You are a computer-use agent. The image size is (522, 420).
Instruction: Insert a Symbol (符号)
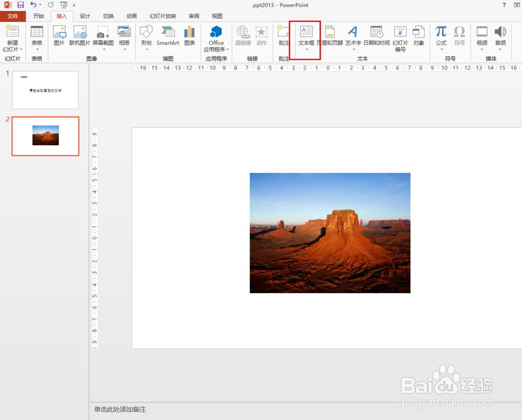(459, 35)
